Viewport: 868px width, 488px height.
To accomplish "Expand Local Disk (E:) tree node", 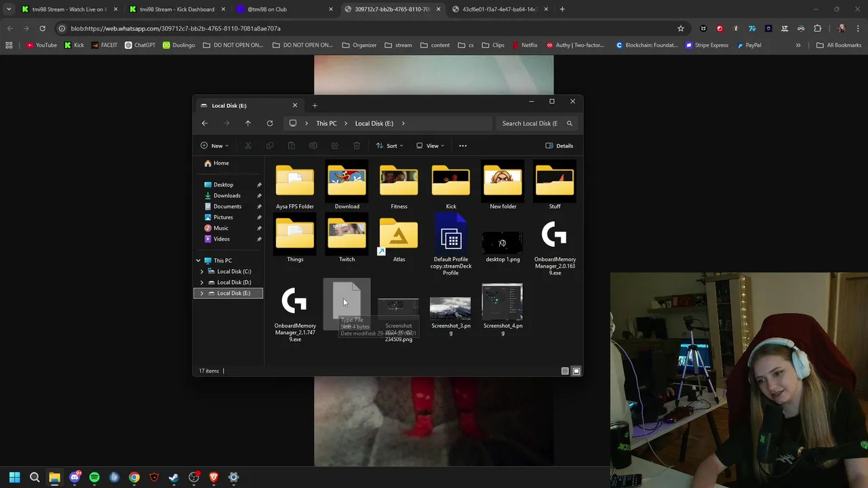I will 201,293.
